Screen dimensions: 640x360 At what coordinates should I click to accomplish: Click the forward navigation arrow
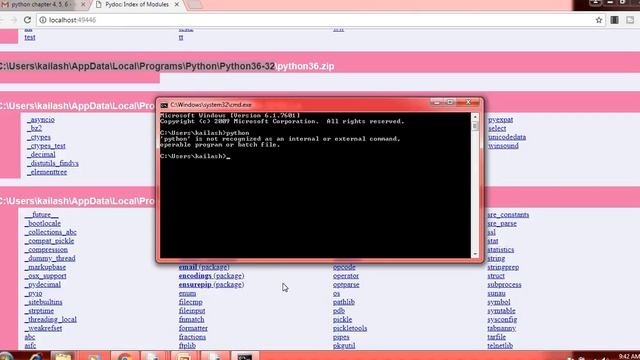(13, 20)
